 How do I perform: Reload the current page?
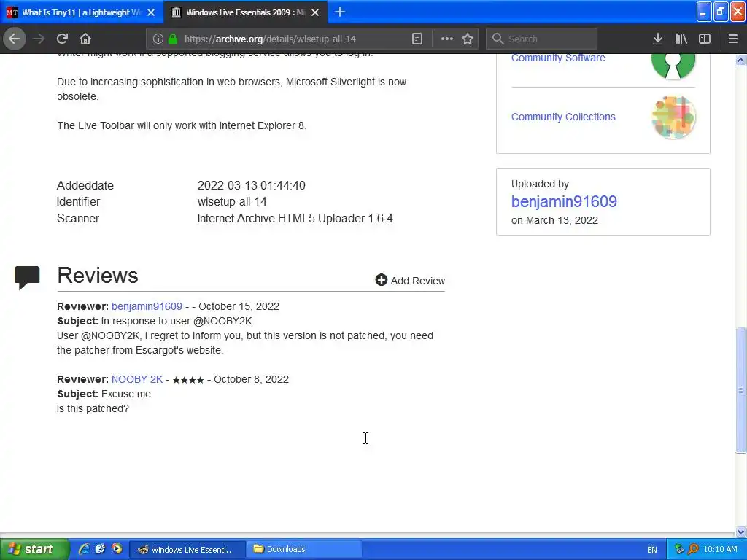[63, 39]
